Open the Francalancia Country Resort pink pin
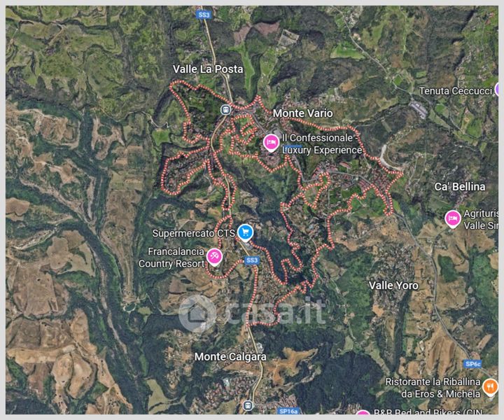Image resolution: width=504 pixels, height=420 pixels. [x=213, y=257]
